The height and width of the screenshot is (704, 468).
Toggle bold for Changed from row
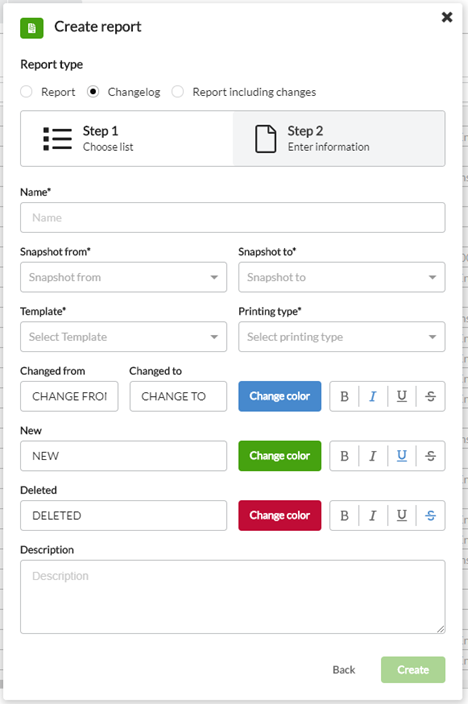click(344, 396)
